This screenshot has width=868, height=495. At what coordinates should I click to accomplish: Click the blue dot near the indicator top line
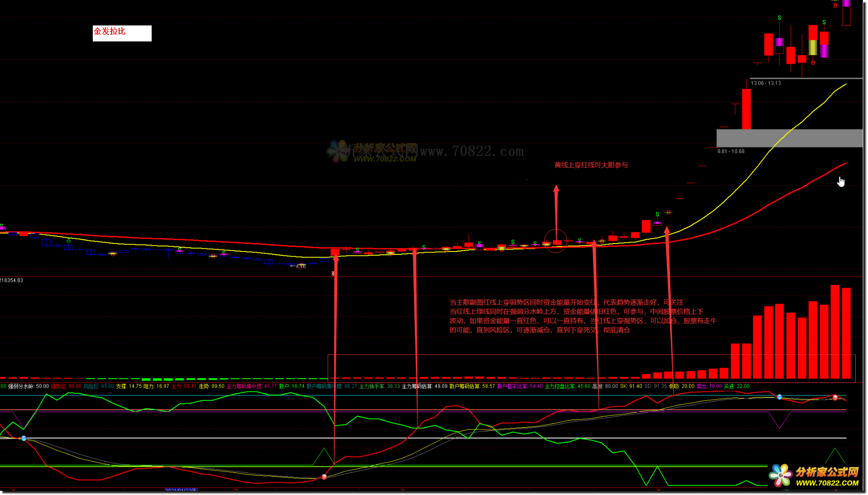click(779, 398)
